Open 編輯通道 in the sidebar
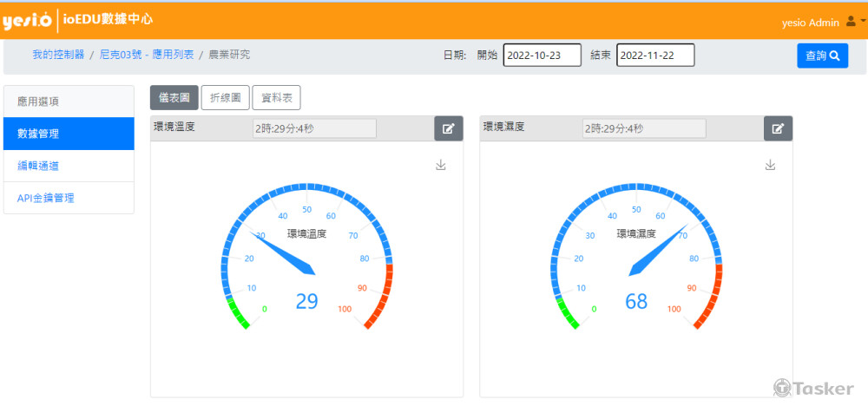 pyautogui.click(x=69, y=166)
